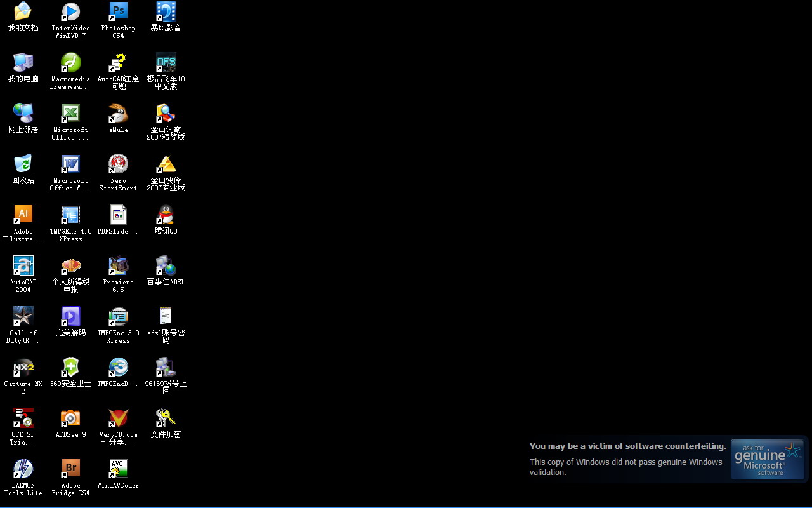
Task: Launch Microsoft Office Word shortcut
Action: pyautogui.click(x=70, y=164)
